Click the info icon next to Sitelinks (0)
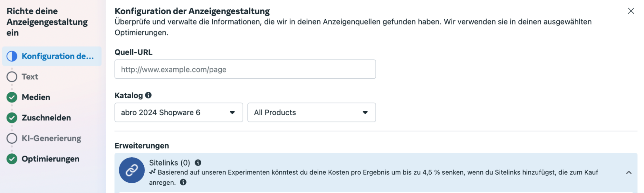This screenshot has height=193, width=644. 198,163
